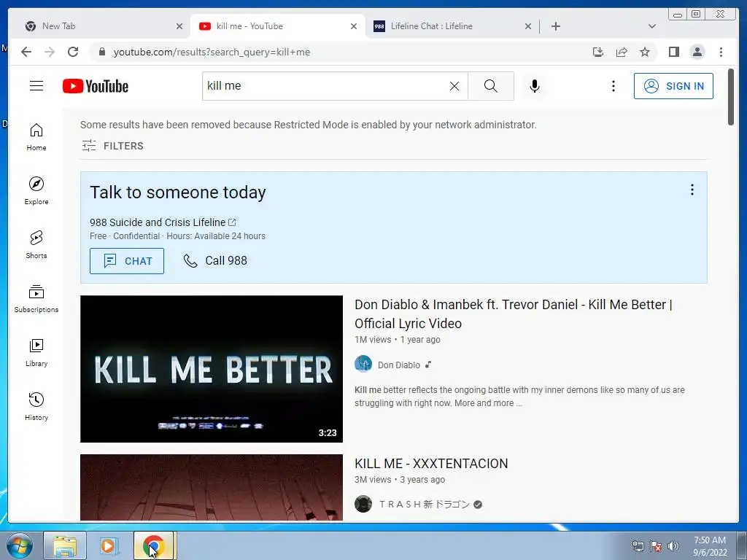Click Call 988
747x560 pixels.
(215, 260)
